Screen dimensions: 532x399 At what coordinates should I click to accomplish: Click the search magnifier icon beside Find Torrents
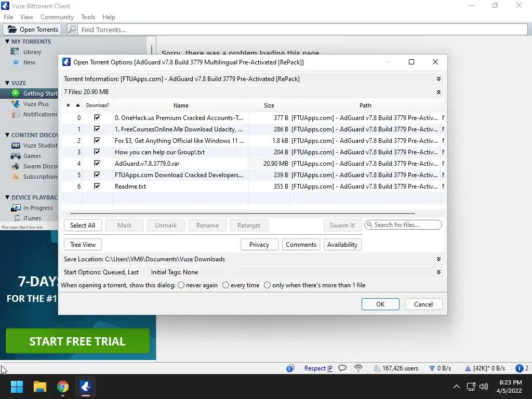(x=72, y=30)
